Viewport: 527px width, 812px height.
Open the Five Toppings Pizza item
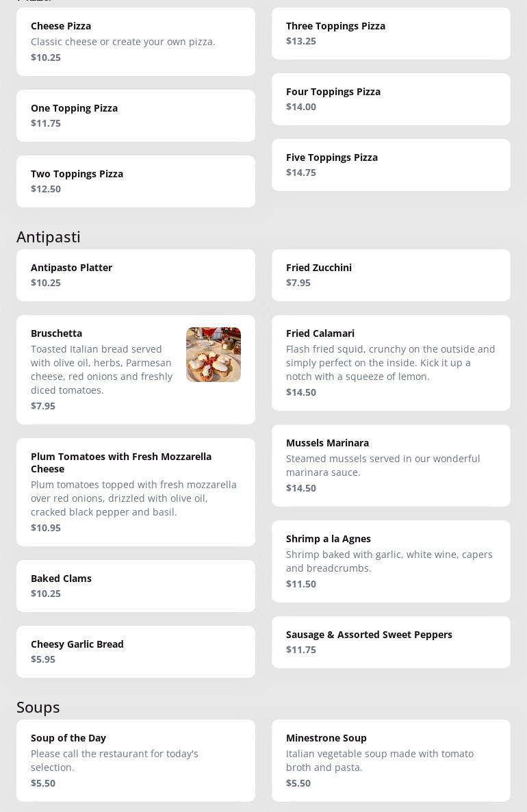click(391, 165)
